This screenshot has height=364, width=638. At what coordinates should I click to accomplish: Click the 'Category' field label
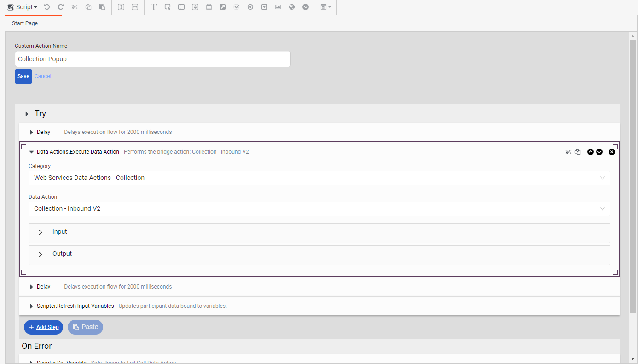click(40, 166)
